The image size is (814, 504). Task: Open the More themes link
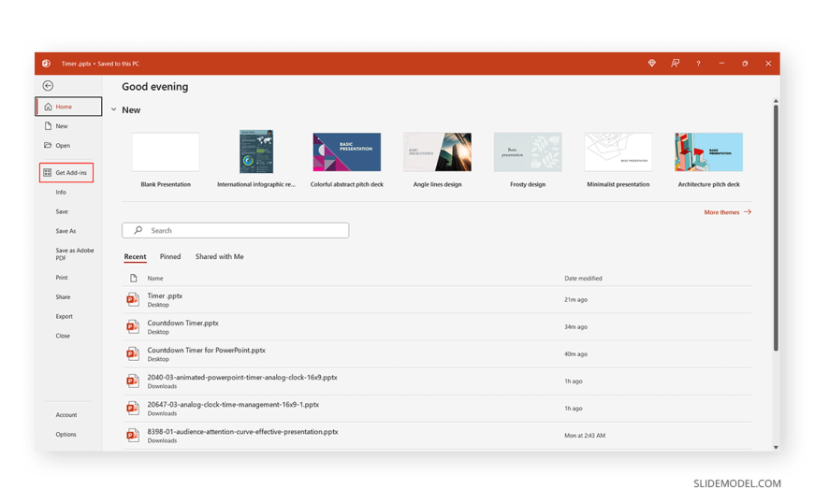[x=727, y=212]
